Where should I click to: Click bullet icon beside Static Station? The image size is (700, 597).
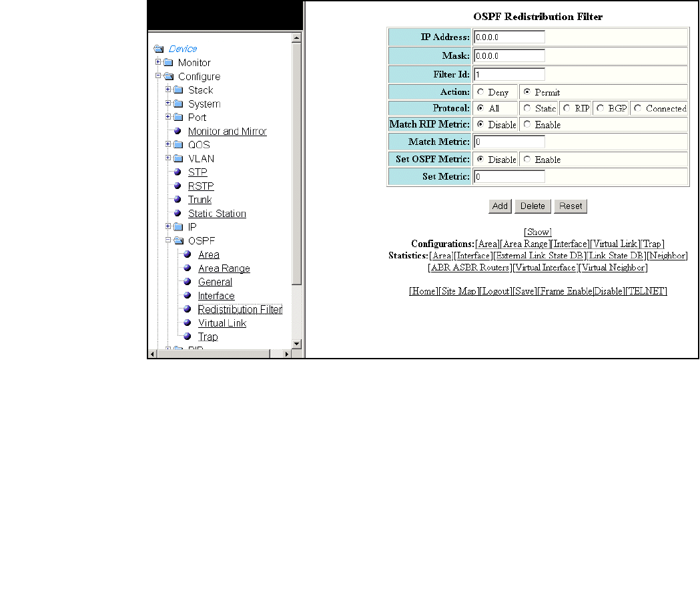tap(178, 213)
